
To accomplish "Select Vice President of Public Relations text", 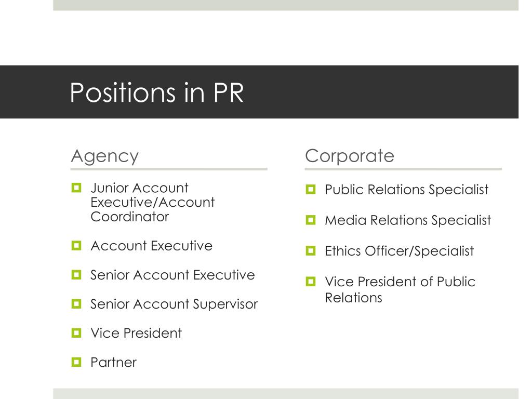I will 400,289.
